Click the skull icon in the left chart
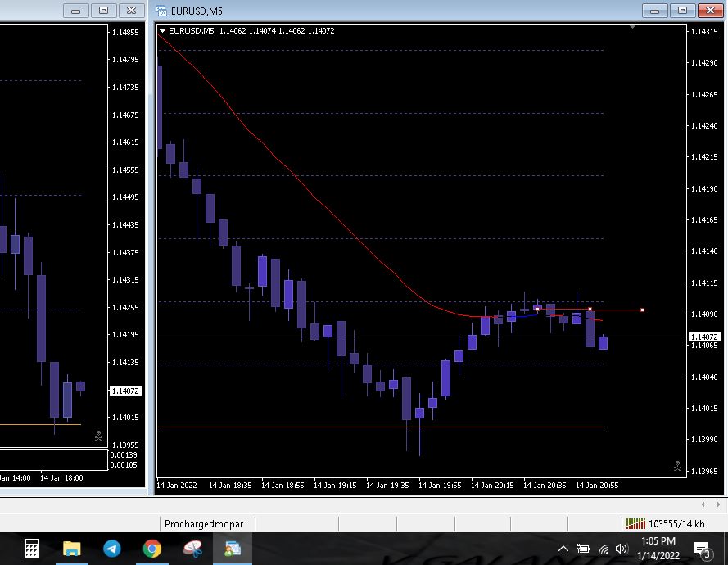The width and height of the screenshot is (728, 565). tap(98, 436)
